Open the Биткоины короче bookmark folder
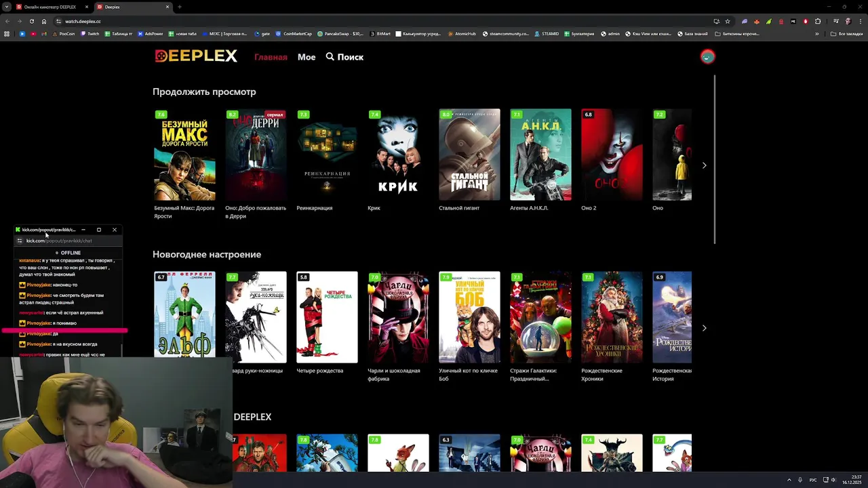The width and height of the screenshot is (868, 488). (x=736, y=34)
